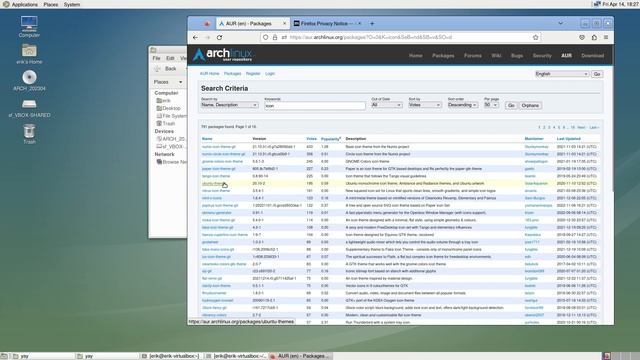Click Bugs in Arch navigation bar
The image size is (640, 360).
pos(517,56)
